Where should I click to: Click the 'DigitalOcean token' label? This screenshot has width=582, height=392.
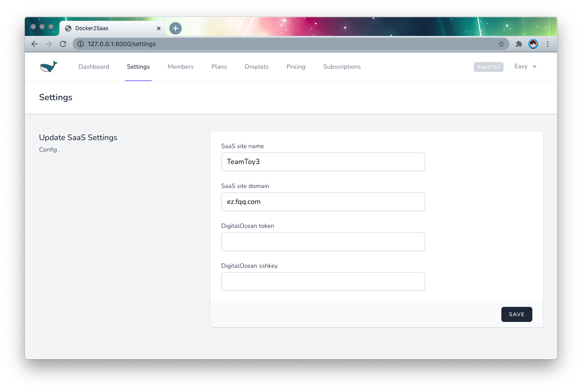click(248, 226)
